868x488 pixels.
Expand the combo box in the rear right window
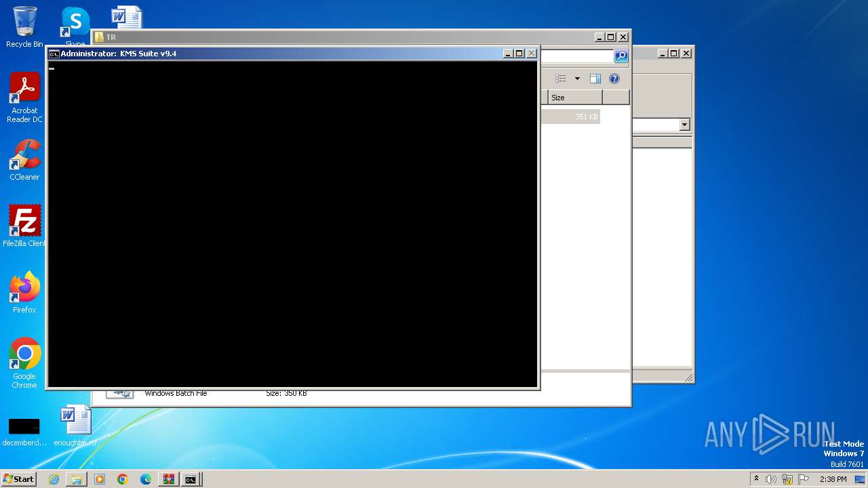pos(684,125)
